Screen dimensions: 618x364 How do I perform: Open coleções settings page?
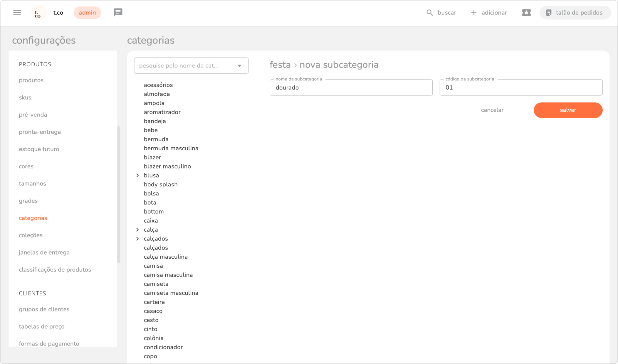click(31, 235)
